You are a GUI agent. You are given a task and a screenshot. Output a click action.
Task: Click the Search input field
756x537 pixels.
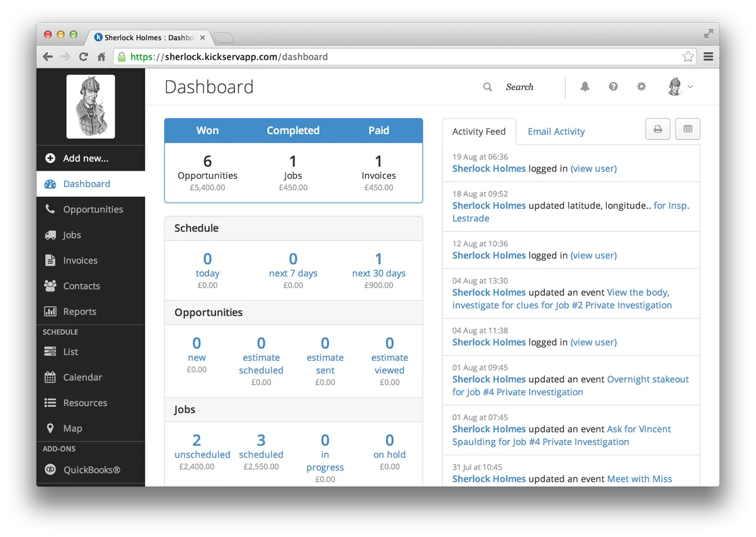[520, 87]
